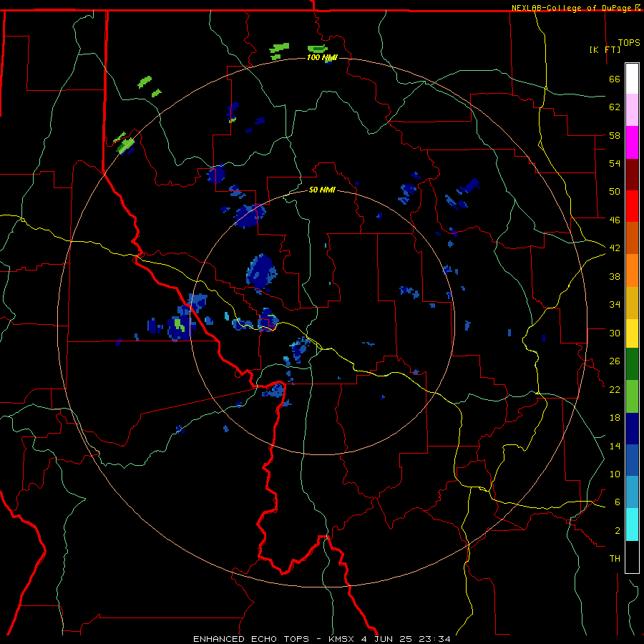Select the 2 legend value
This screenshot has height=644, width=644.
click(618, 531)
